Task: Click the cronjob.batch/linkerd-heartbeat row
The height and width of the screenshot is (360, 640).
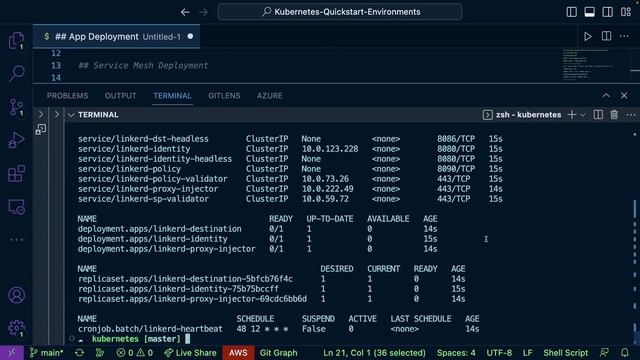Action: [x=278, y=329]
